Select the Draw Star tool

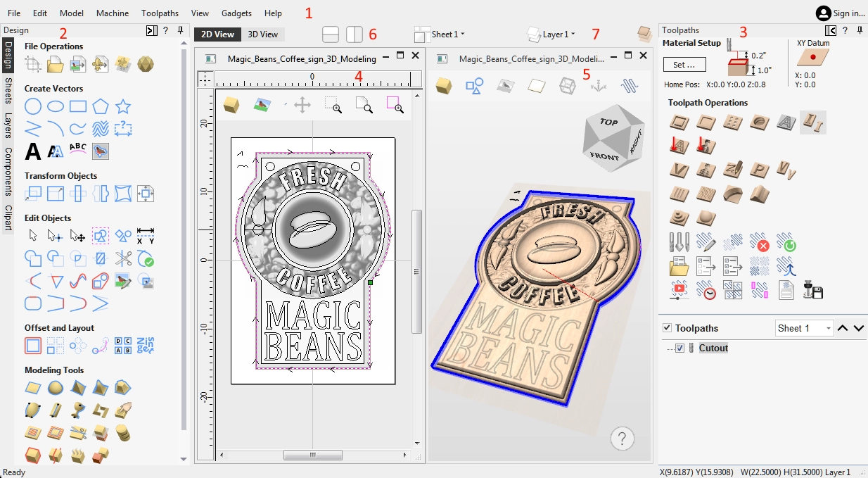123,107
